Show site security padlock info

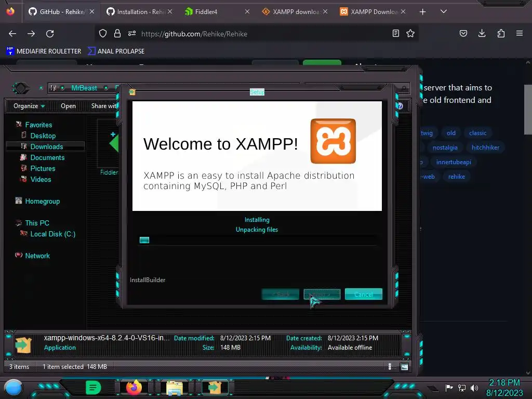[x=117, y=33]
